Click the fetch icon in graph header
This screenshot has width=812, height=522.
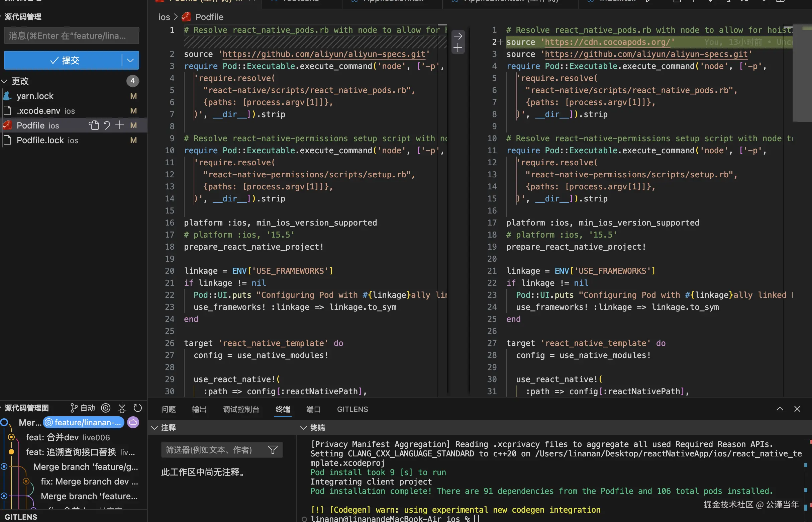click(x=122, y=408)
